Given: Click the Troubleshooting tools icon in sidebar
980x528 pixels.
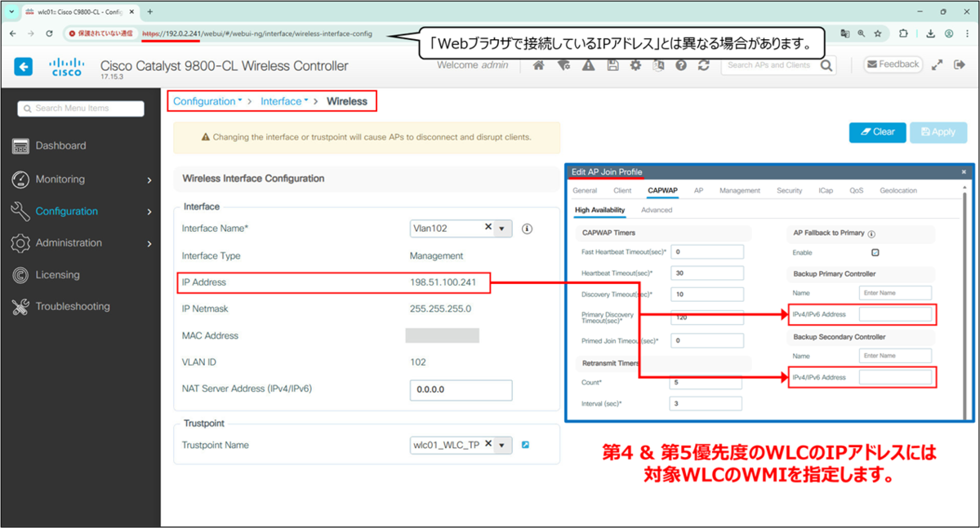Looking at the screenshot, I should 20,307.
